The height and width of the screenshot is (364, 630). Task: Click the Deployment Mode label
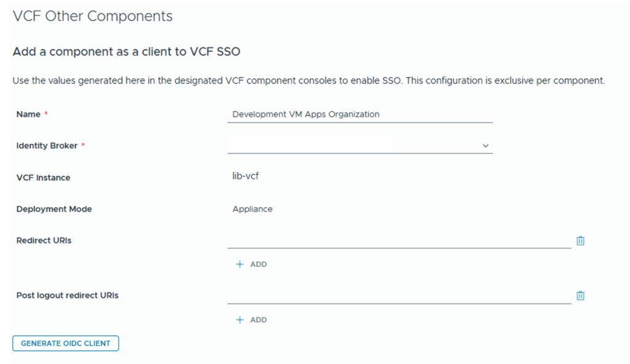pyautogui.click(x=54, y=209)
